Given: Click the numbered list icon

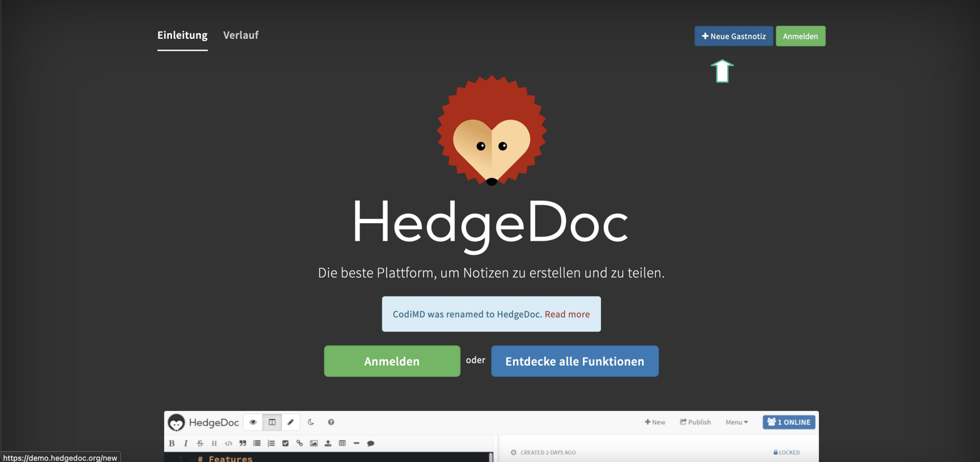Looking at the screenshot, I should (x=271, y=443).
